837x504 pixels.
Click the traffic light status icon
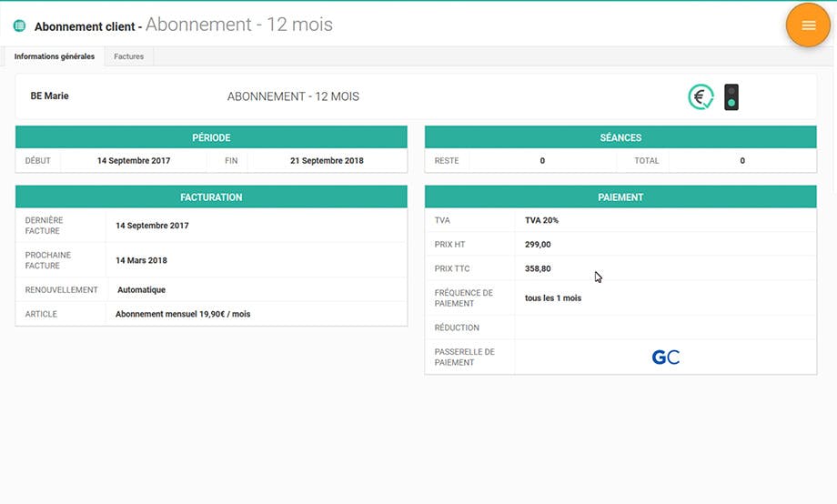[x=731, y=97]
